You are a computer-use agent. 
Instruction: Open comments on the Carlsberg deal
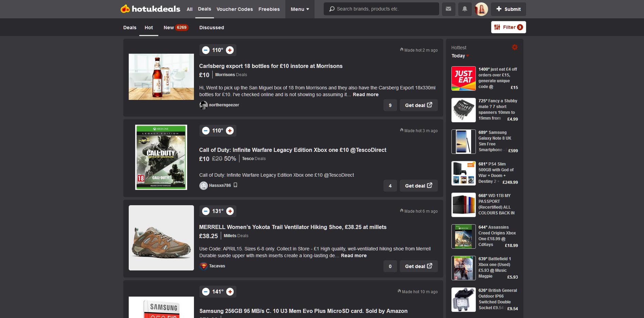[x=390, y=105]
